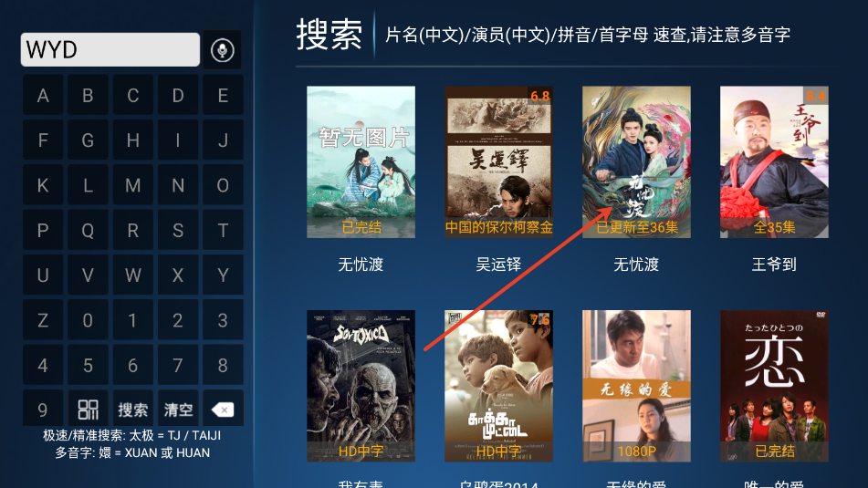Click the 搜索 button on keypad

click(133, 410)
